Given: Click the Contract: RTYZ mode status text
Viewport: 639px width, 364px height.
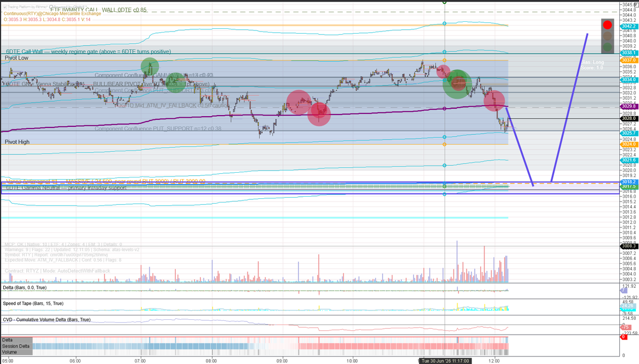Looking at the screenshot, I should tap(58, 271).
